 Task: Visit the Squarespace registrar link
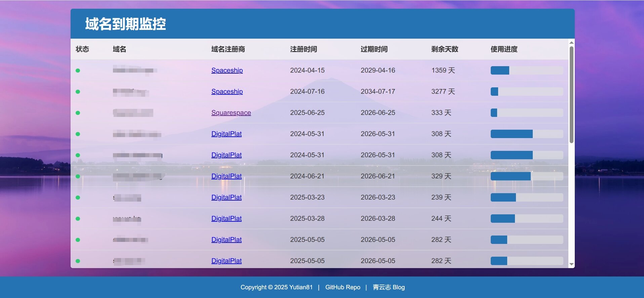coord(231,113)
